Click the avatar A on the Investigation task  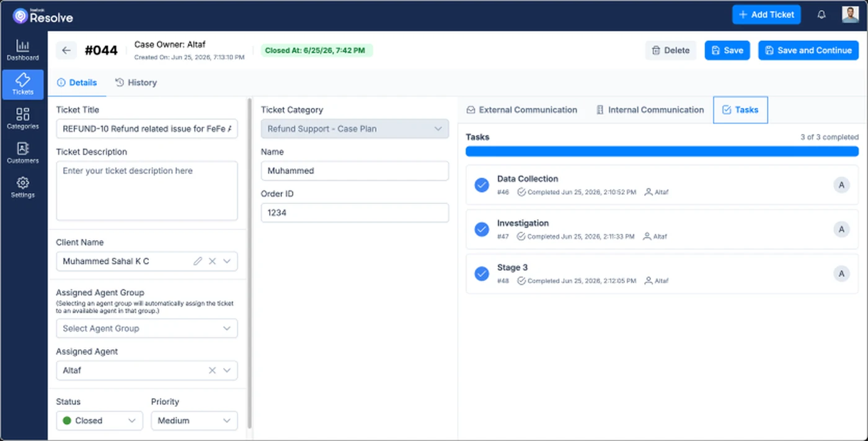coord(841,229)
